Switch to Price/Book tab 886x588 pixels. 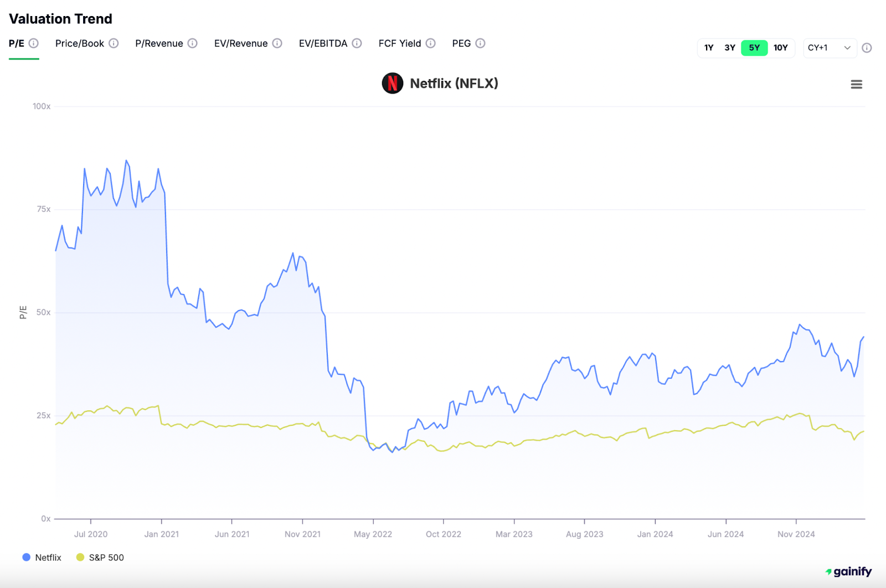point(80,43)
